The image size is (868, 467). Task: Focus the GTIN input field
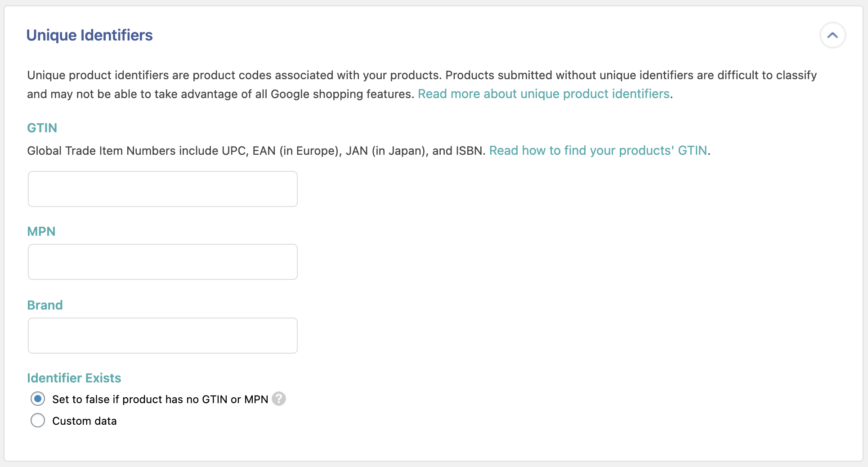click(162, 189)
